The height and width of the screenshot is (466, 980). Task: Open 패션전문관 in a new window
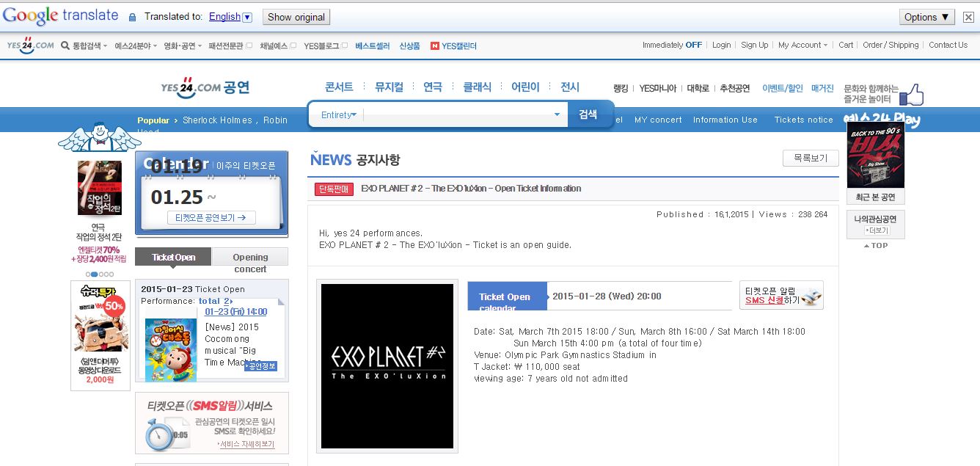(230, 45)
